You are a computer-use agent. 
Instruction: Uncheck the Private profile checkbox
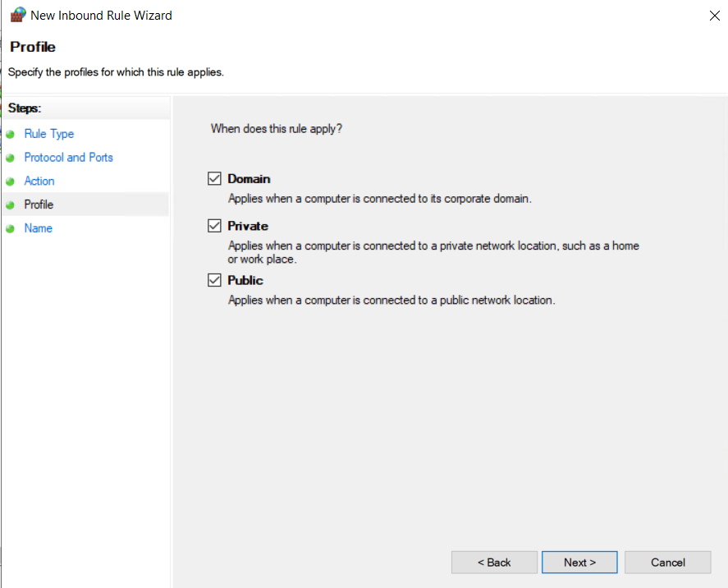coord(214,226)
